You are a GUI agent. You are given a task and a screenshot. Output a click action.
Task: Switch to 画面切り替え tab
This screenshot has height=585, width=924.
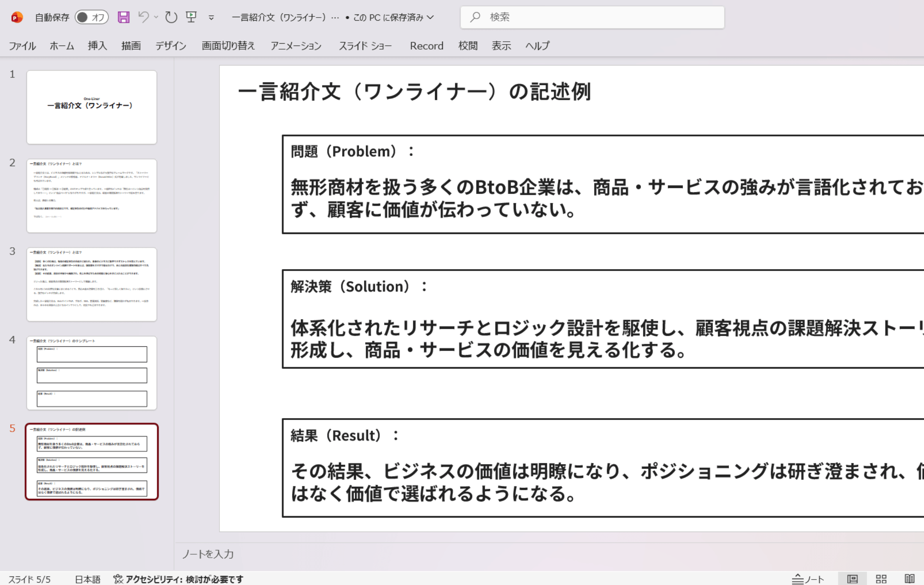click(228, 46)
